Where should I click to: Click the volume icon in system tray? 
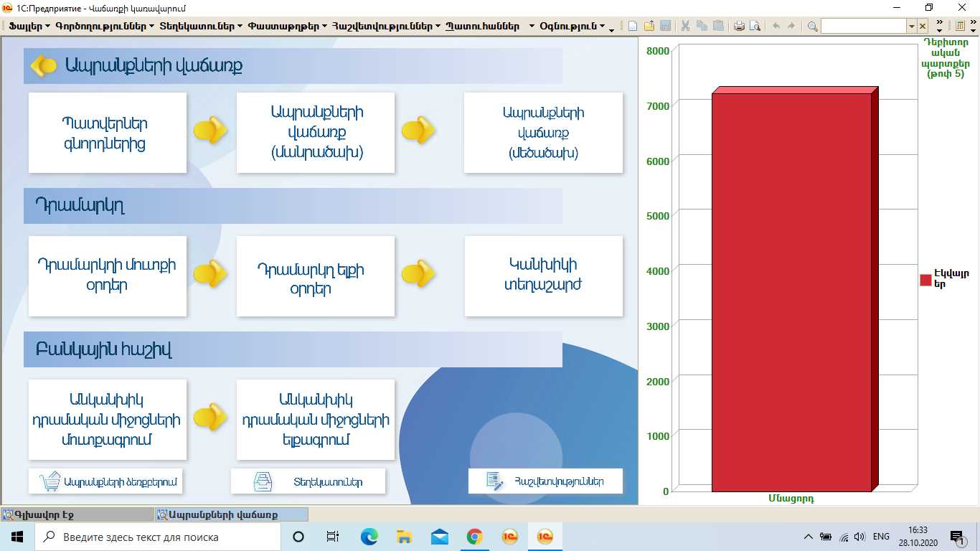tap(859, 537)
